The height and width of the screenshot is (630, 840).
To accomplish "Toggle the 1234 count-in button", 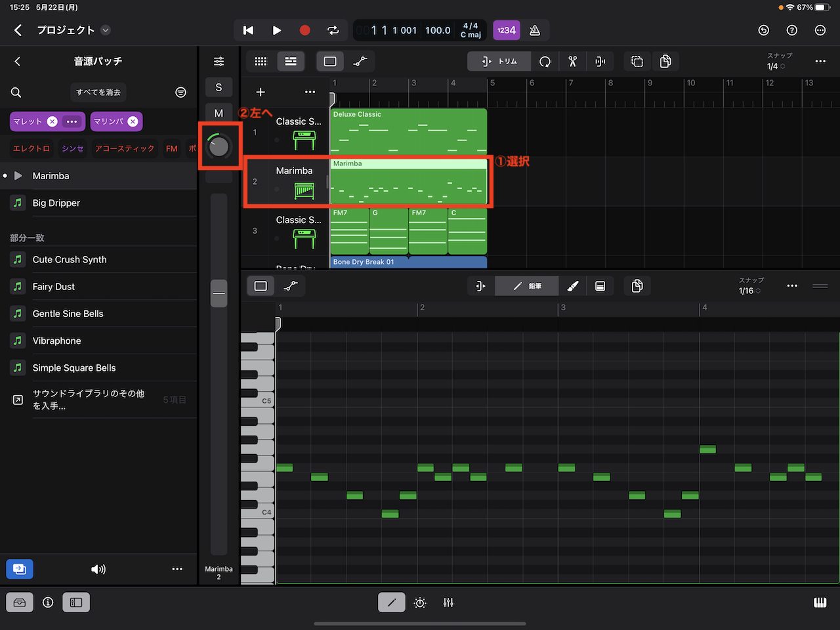I will pyautogui.click(x=506, y=30).
